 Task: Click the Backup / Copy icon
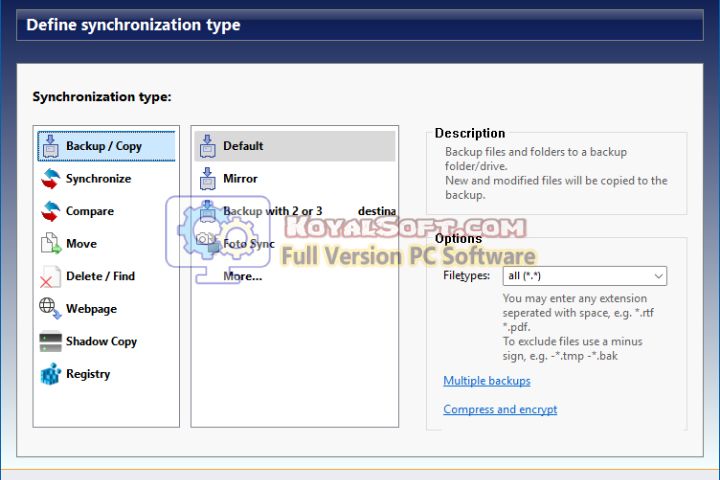[51, 146]
